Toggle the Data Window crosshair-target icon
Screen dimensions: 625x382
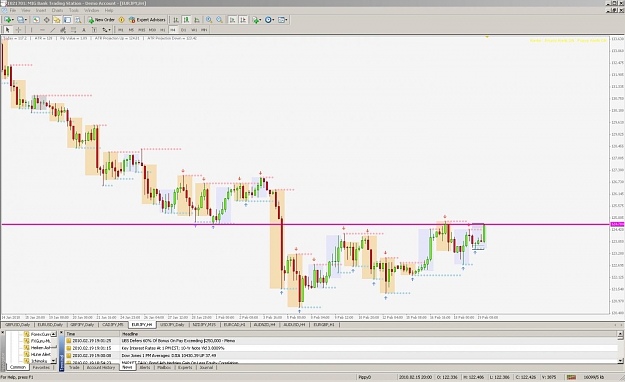coord(47,20)
